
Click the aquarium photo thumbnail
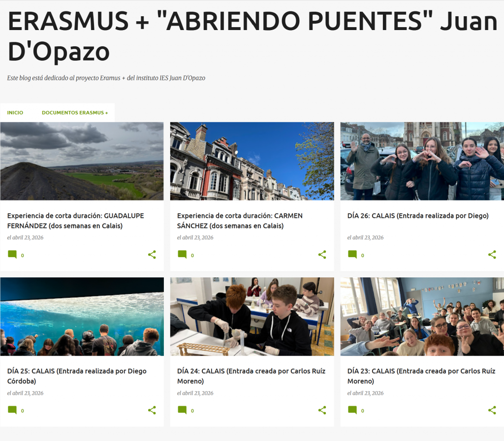coord(82,316)
